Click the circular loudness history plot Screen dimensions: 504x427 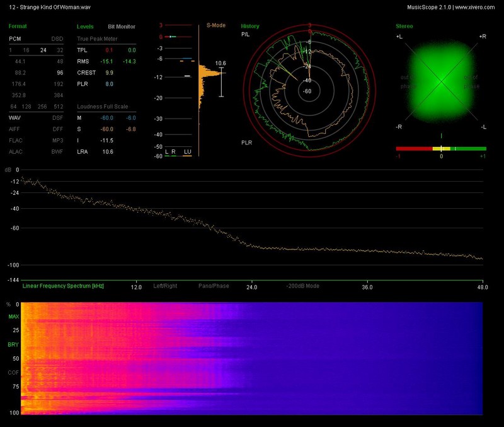point(309,91)
